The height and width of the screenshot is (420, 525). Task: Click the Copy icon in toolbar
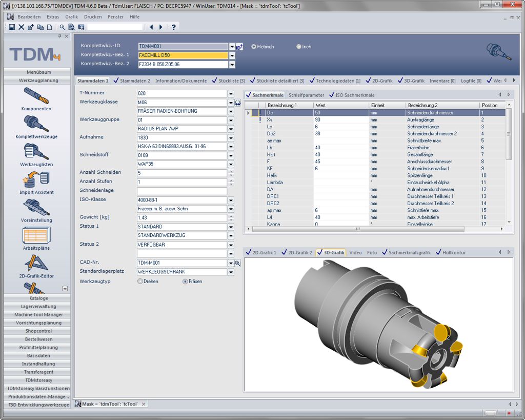point(40,27)
